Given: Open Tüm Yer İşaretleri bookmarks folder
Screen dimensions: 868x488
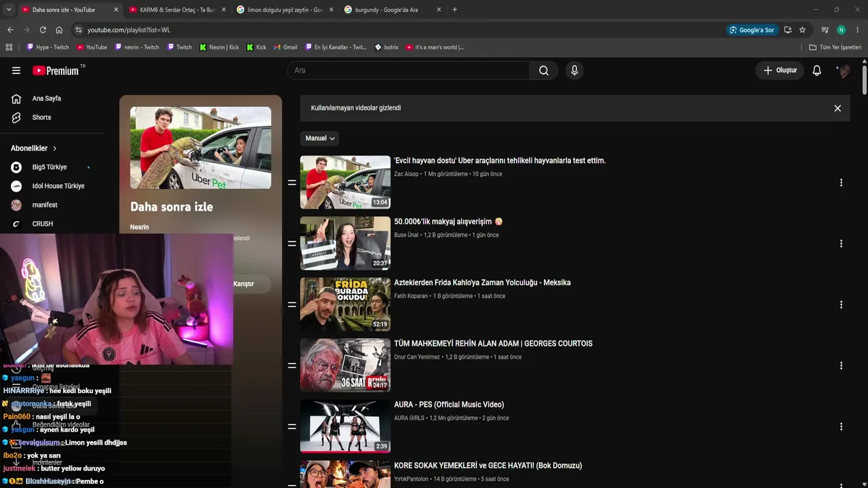Looking at the screenshot, I should coord(835,47).
